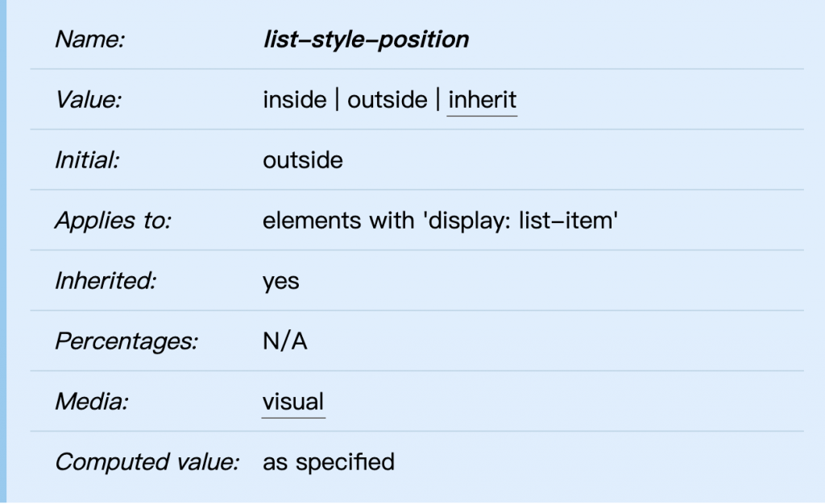Click the 'Computed value:' row label

click(147, 462)
